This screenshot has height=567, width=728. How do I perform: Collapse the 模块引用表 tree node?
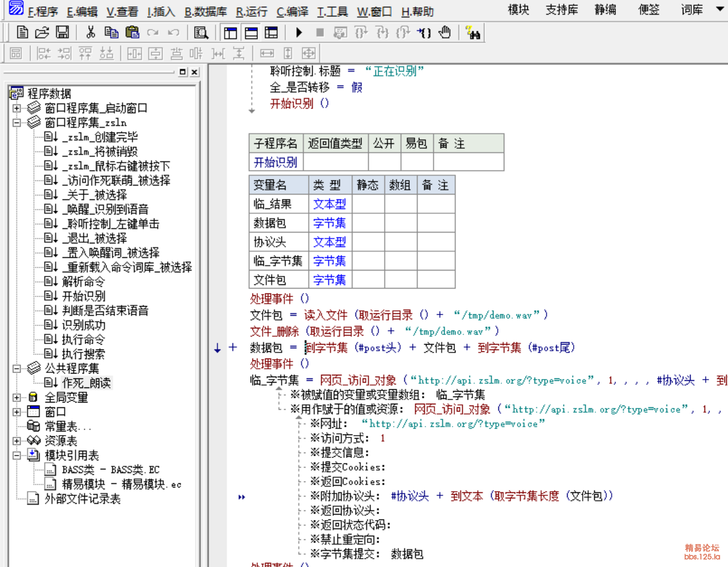(x=17, y=456)
